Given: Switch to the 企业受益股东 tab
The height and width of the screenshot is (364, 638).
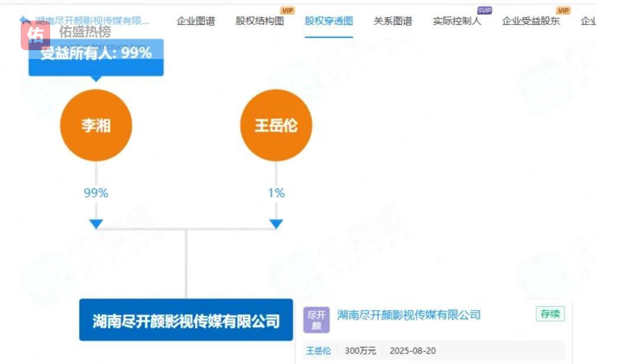Looking at the screenshot, I should pyautogui.click(x=530, y=21).
